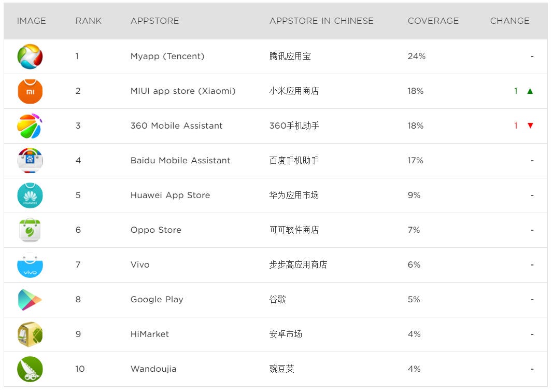This screenshot has width=553, height=392.
Task: Click the Chinese name '可可软件商店'
Action: [x=294, y=230]
